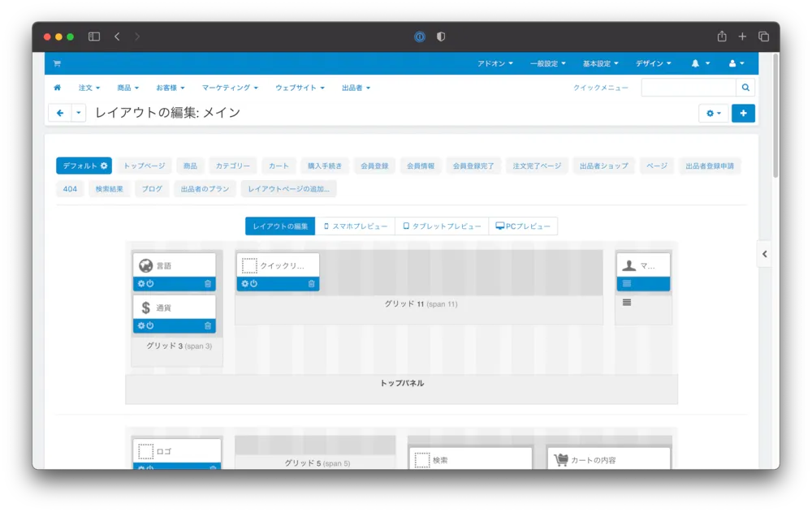Open 基本設定 dropdown menu

click(601, 63)
